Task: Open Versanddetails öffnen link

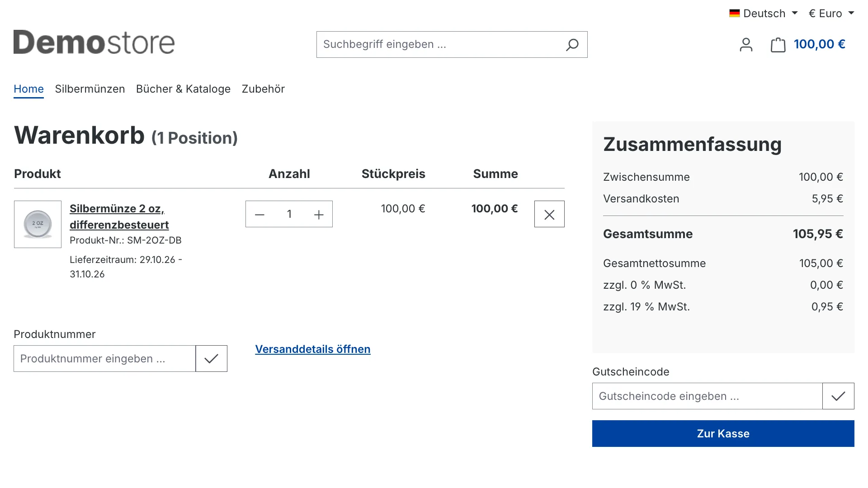Action: pos(313,349)
